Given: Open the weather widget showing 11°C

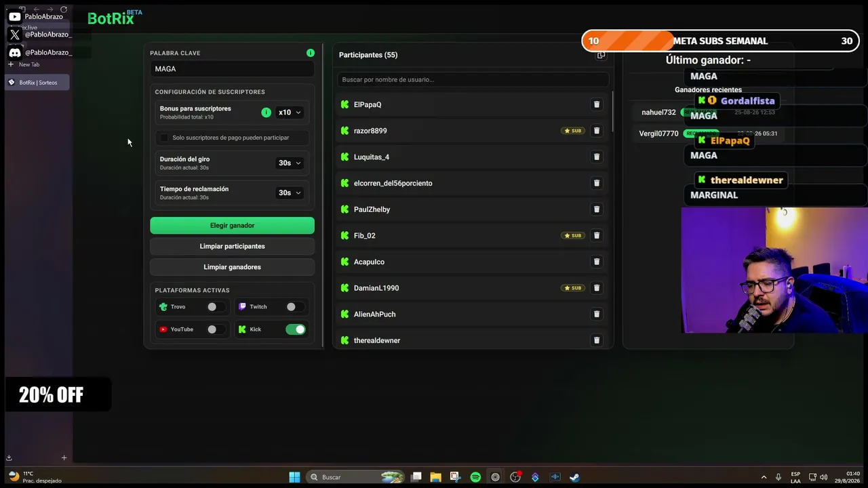Looking at the screenshot, I should [35, 477].
